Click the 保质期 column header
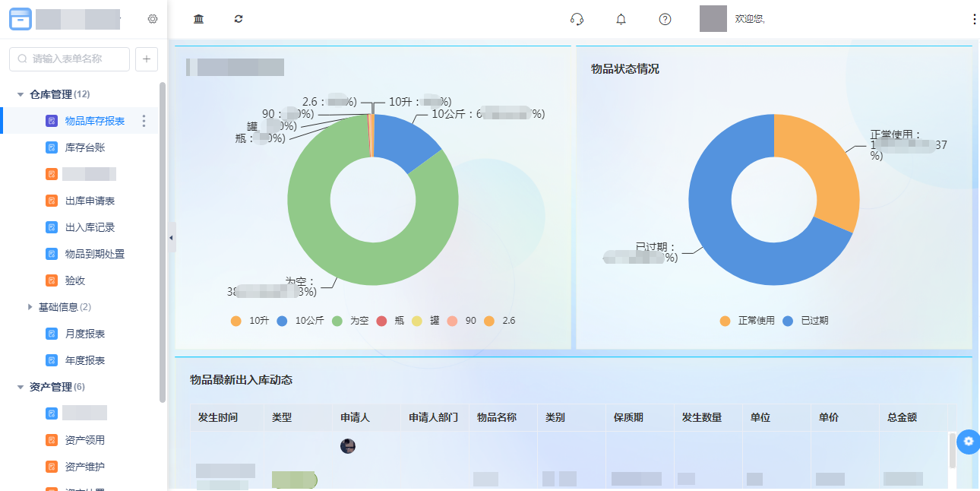Viewport: 980px width, 491px height. [x=628, y=417]
